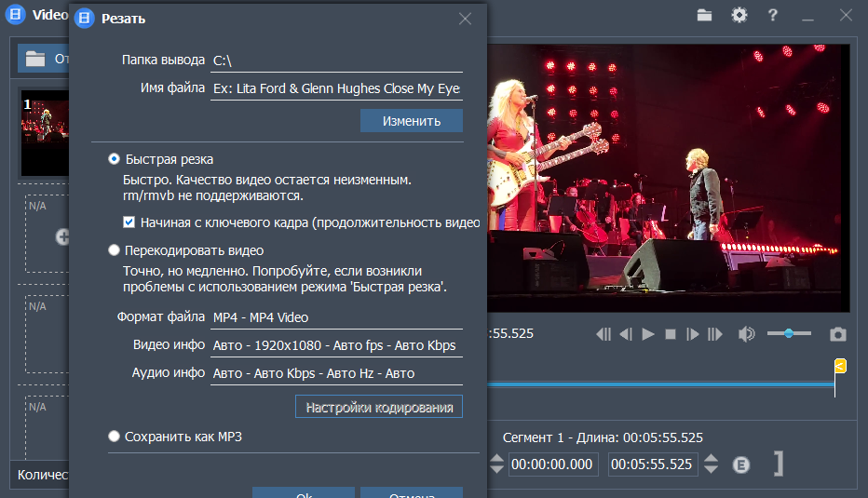
Task: Take a snapshot with camera icon
Action: 837,334
